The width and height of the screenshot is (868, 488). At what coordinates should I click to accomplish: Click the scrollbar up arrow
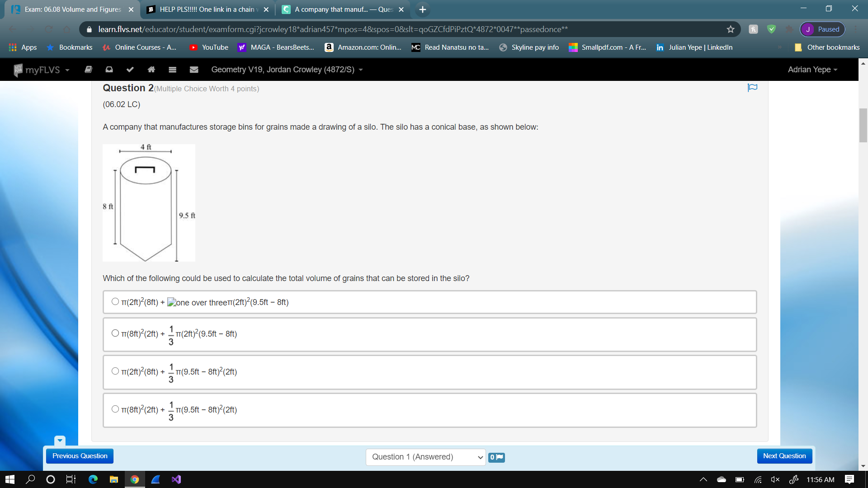pos(863,63)
